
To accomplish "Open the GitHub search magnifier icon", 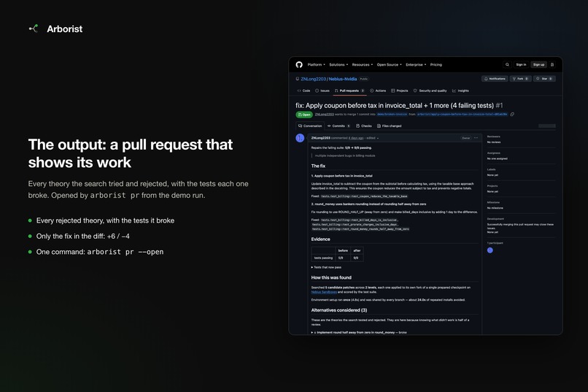I will pos(507,64).
